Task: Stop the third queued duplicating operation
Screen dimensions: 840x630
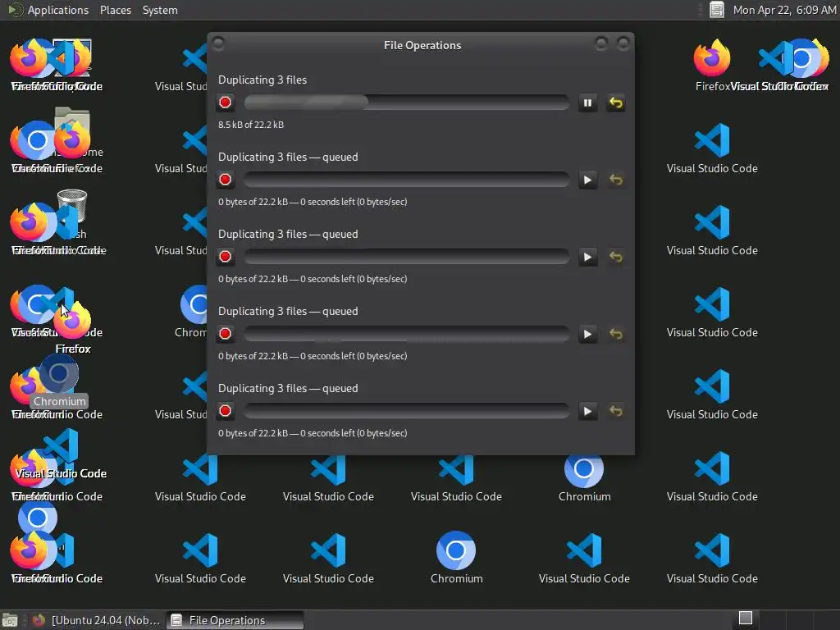Action: (225, 334)
